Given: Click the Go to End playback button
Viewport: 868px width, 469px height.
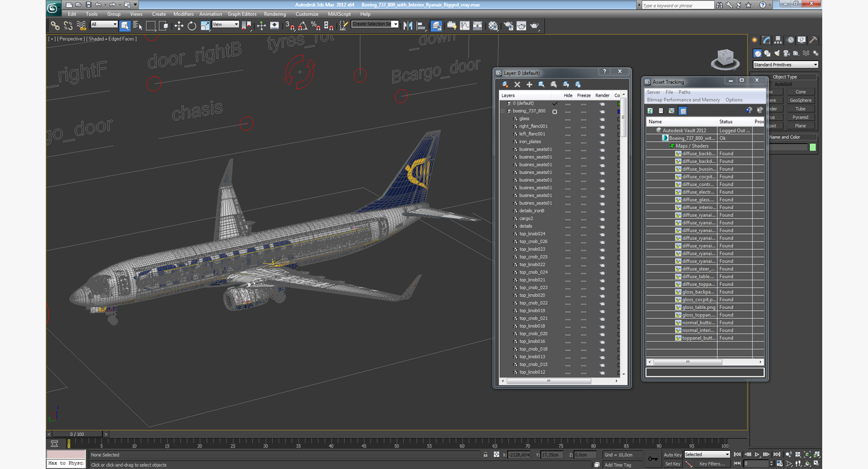Looking at the screenshot, I should click(x=777, y=454).
